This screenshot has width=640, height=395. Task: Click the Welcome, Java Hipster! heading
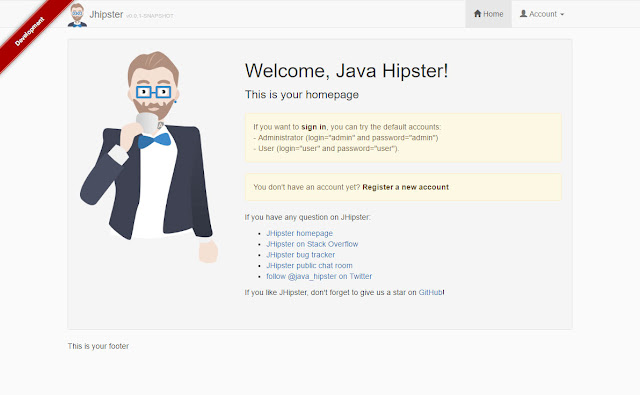346,71
